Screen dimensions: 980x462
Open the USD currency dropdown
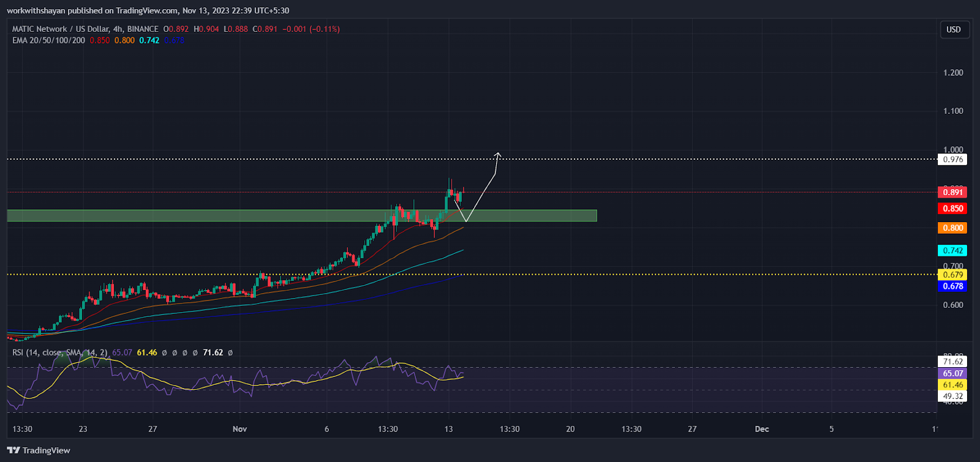tap(954, 29)
